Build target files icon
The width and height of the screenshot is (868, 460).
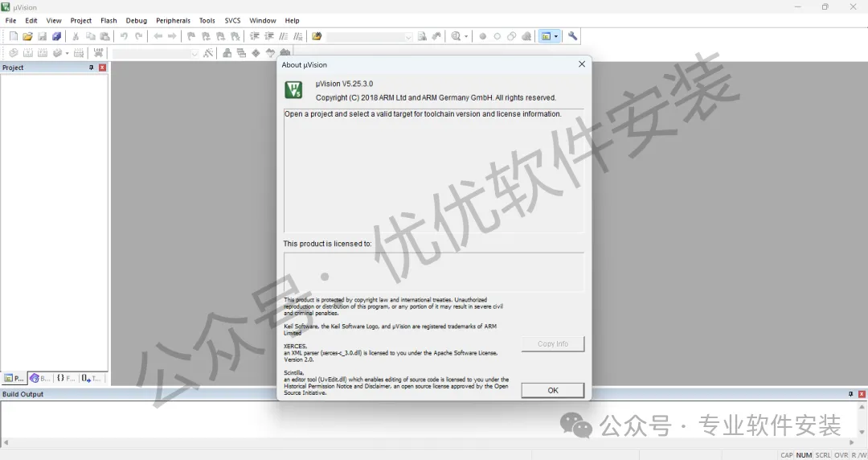pos(27,52)
